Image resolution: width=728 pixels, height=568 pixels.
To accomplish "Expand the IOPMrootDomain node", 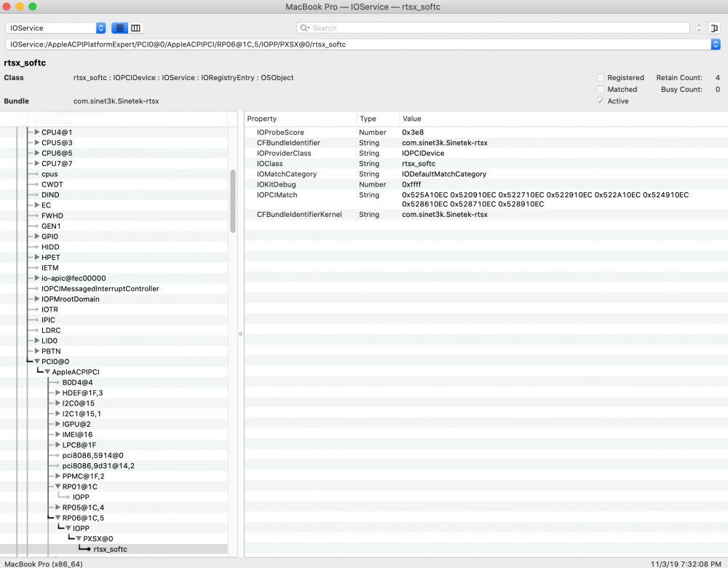I will (x=36, y=299).
